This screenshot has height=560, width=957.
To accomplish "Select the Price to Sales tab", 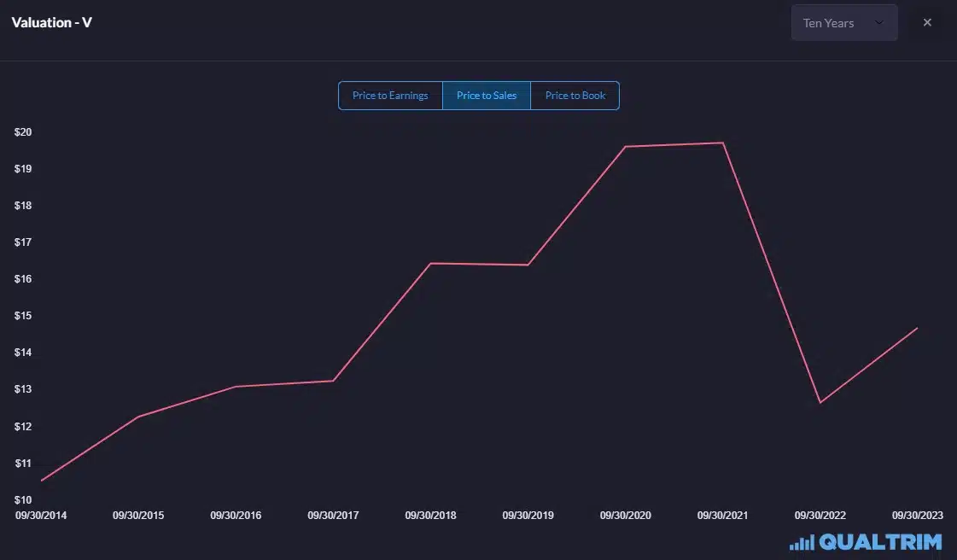I will [487, 95].
